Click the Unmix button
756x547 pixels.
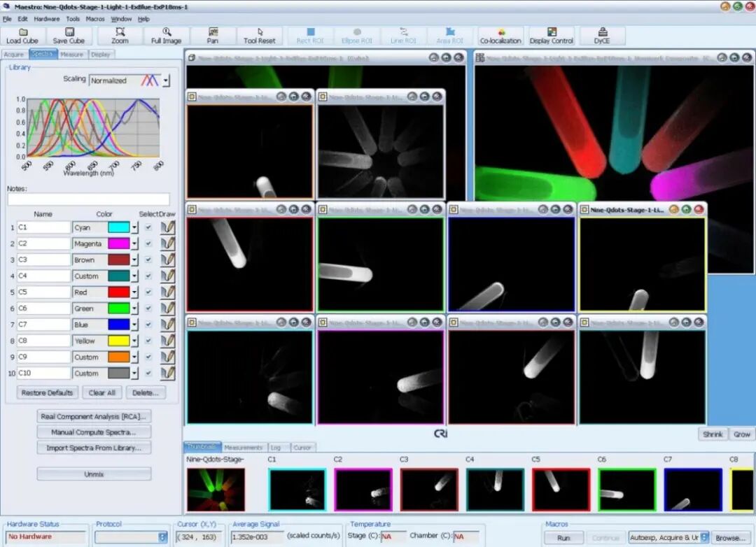(94, 474)
